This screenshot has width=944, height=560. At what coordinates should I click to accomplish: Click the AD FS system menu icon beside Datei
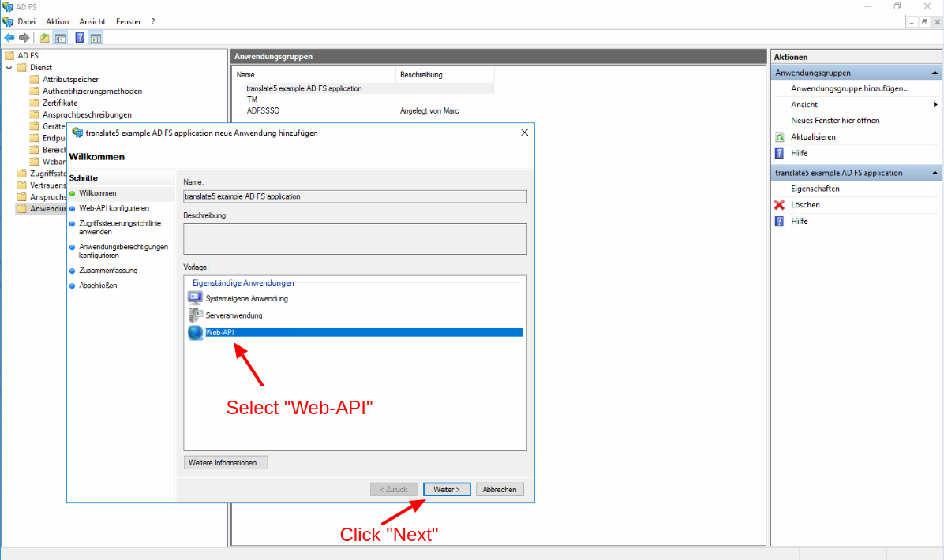tap(8, 21)
